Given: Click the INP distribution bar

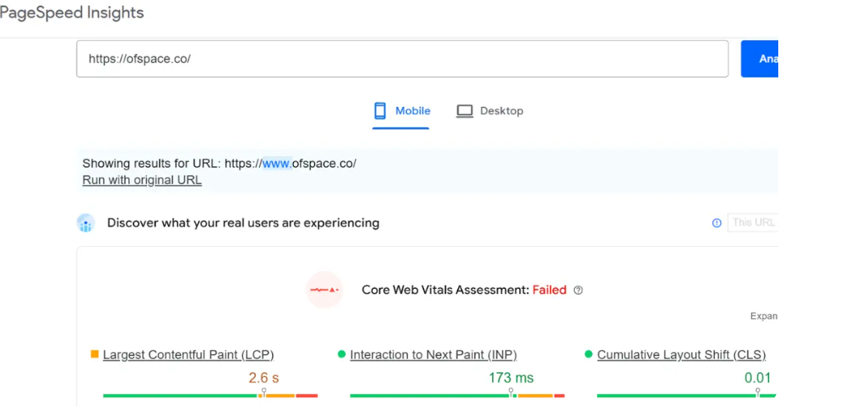Looking at the screenshot, I should [x=457, y=396].
